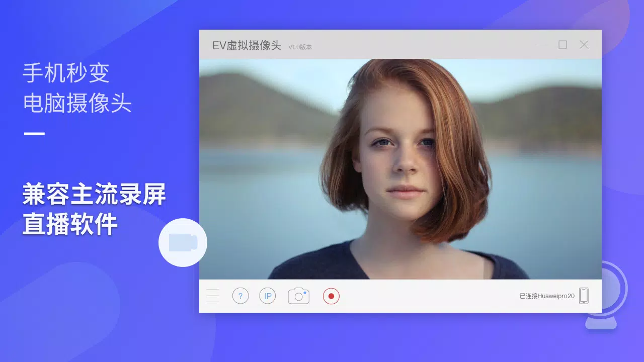Click the help question mark icon

(x=240, y=296)
